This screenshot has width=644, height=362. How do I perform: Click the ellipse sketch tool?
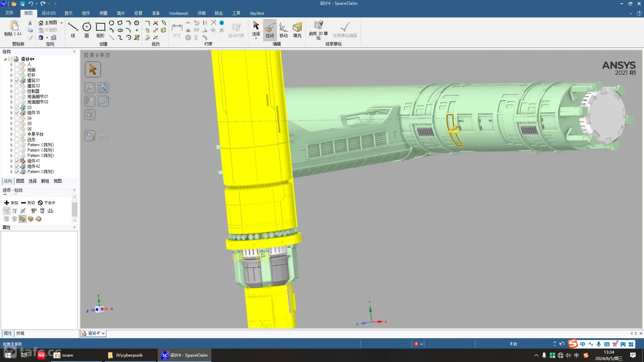point(120,30)
